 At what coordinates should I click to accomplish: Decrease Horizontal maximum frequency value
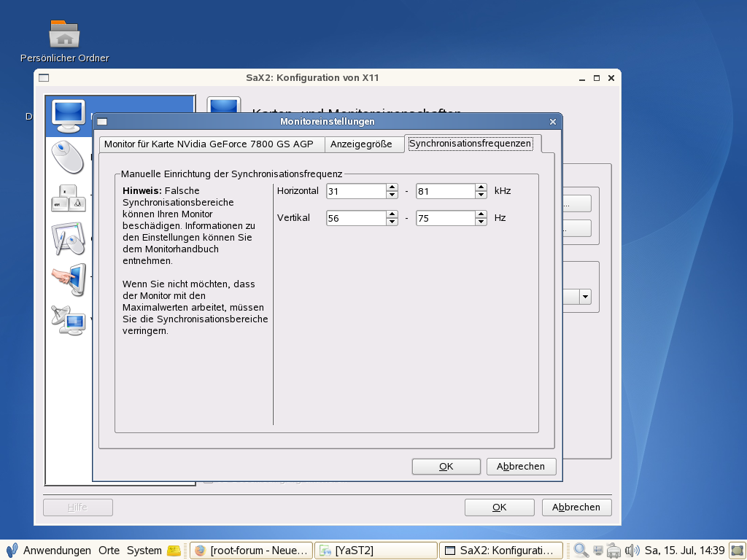(481, 195)
